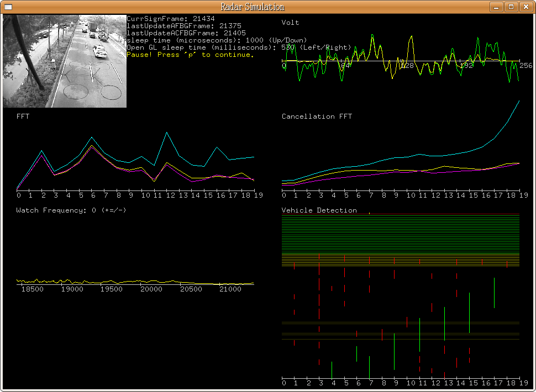Open the window menu icon in title bar

point(8,7)
